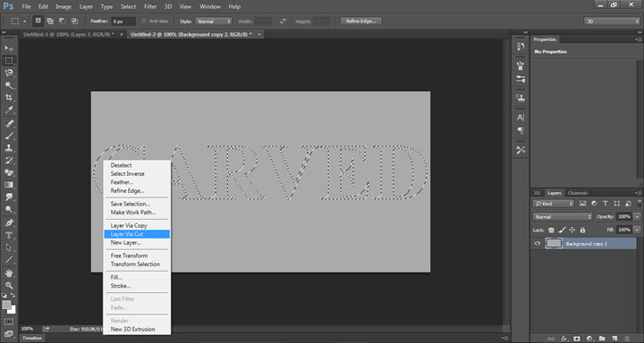Enable Add to selection mode

coord(50,21)
